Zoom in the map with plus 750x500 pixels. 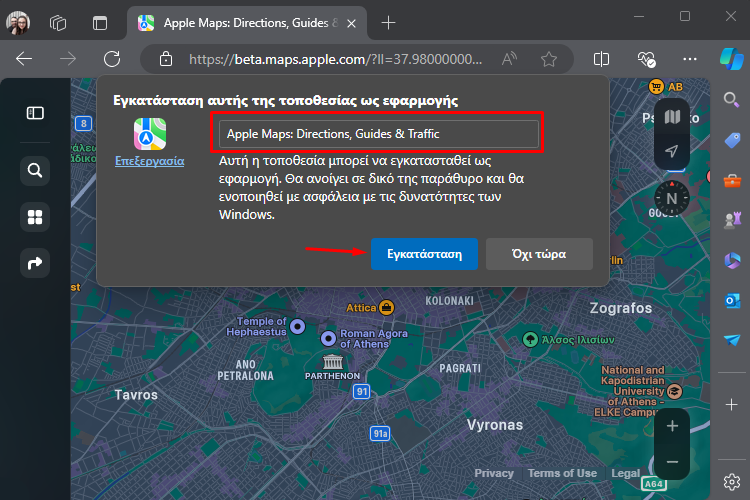click(672, 425)
